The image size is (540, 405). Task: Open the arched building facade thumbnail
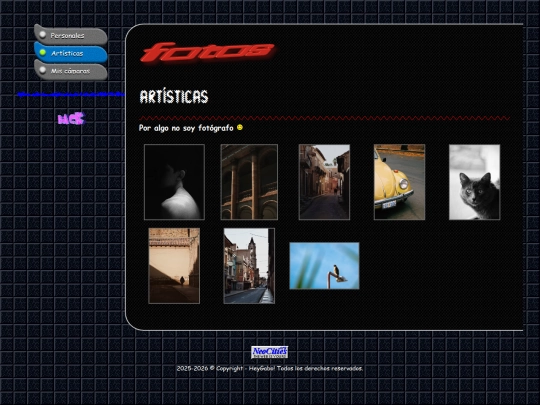click(249, 182)
